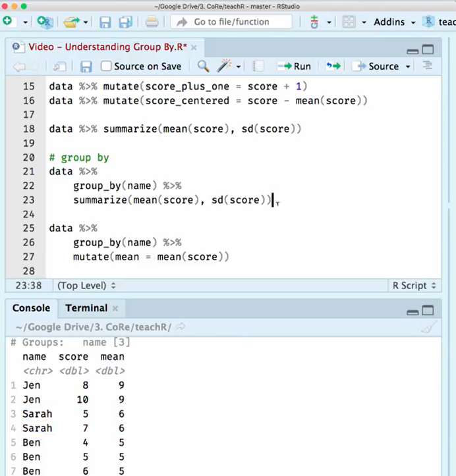Click the Print document icon
The image size is (456, 476).
click(x=152, y=22)
